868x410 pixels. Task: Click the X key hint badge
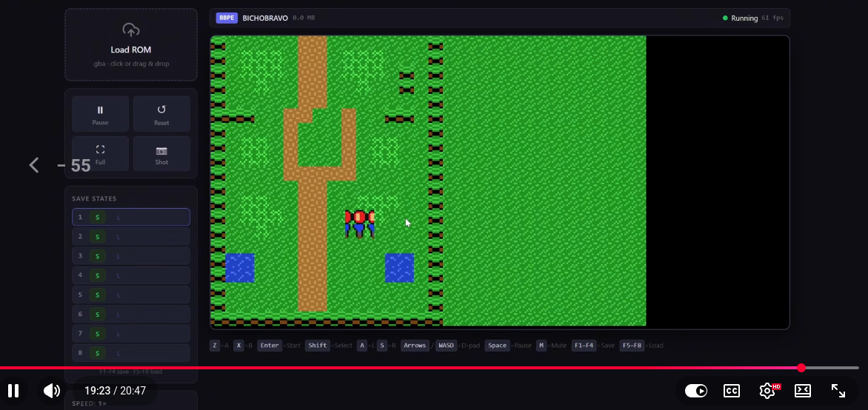(x=238, y=346)
